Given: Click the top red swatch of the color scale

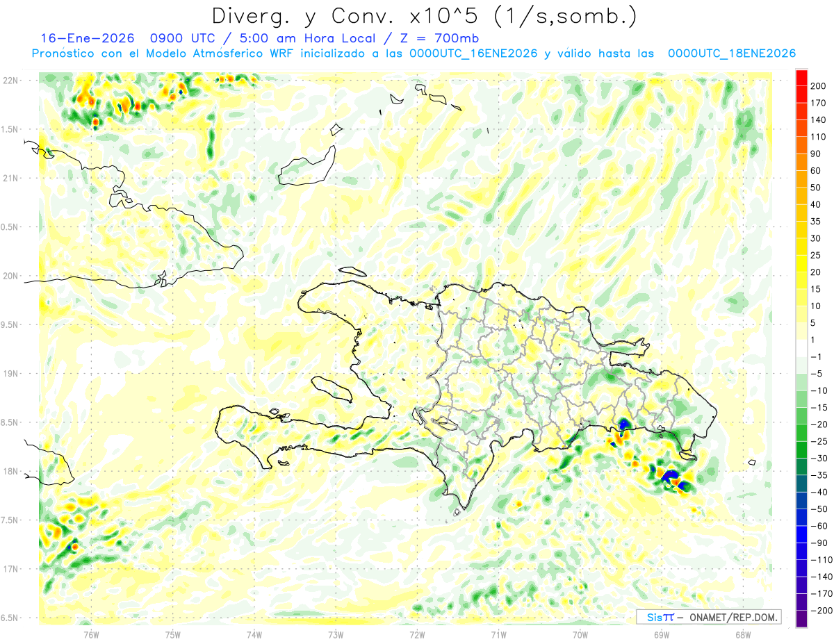Looking at the screenshot, I should tap(801, 78).
